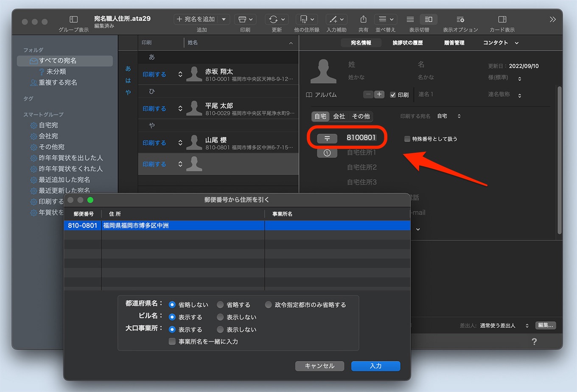Show more toolbar items via double chevron
Viewport: 577px width, 392px height.
point(552,19)
